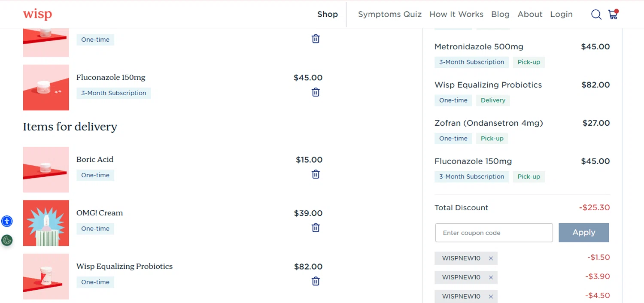Click the coupon code input field
The image size is (644, 303).
pyautogui.click(x=494, y=233)
